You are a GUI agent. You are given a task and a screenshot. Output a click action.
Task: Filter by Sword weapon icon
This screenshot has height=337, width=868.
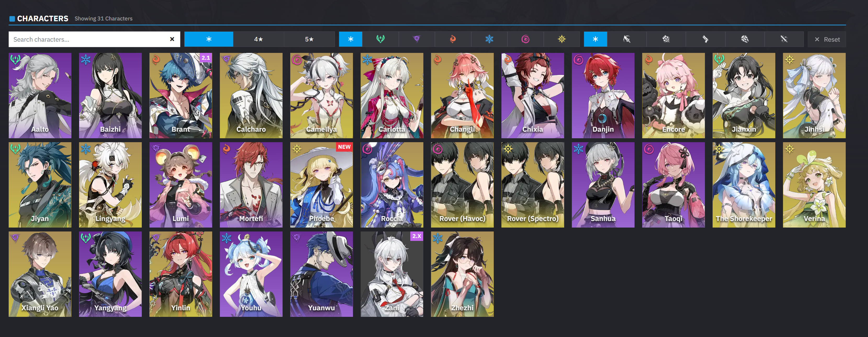784,39
